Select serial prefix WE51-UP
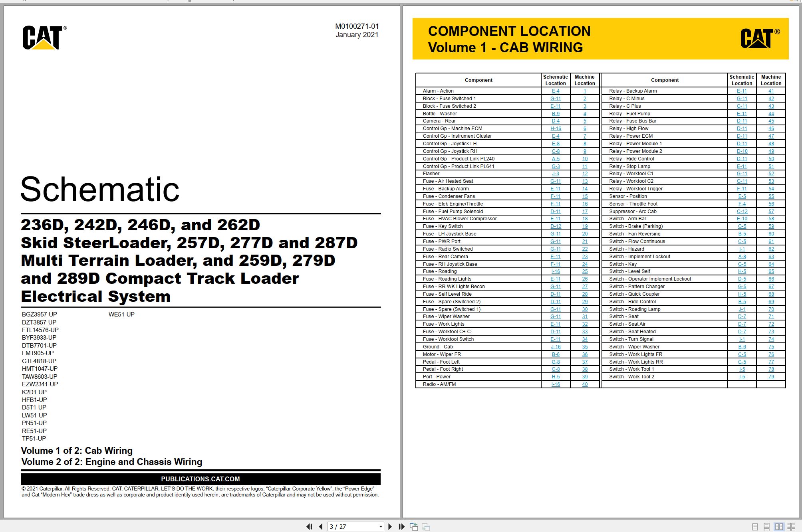Screen dimensions: 802x532 [121, 314]
